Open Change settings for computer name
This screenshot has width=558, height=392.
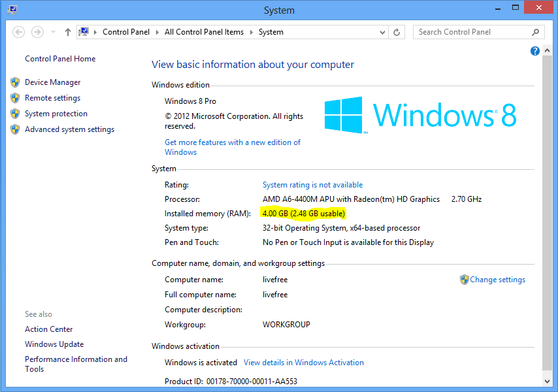coord(497,280)
